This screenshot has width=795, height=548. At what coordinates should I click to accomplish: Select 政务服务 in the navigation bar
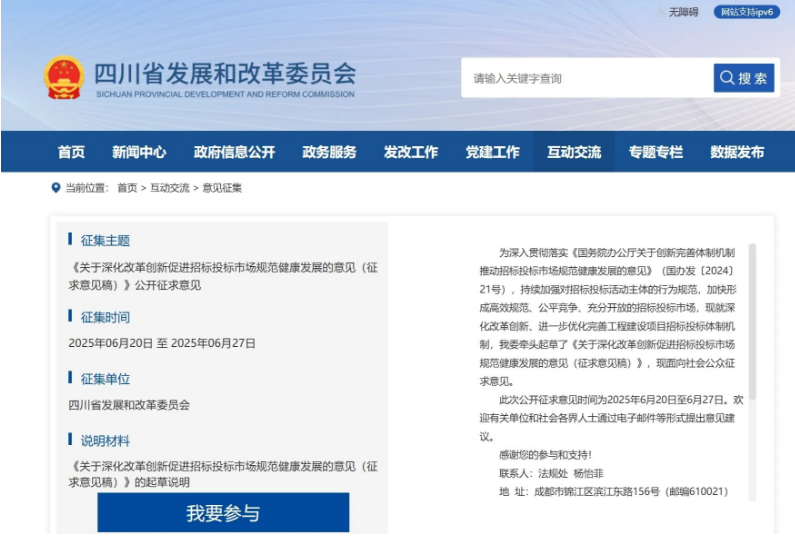329,152
